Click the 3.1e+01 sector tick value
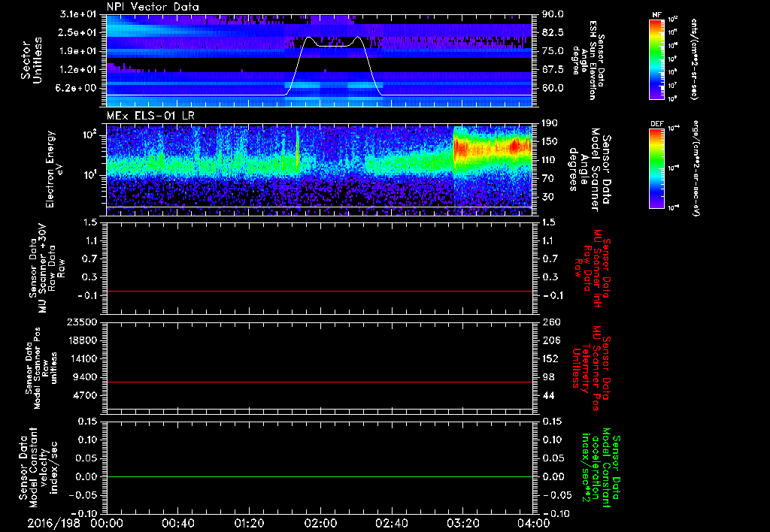This screenshot has height=532, width=770. (78, 14)
